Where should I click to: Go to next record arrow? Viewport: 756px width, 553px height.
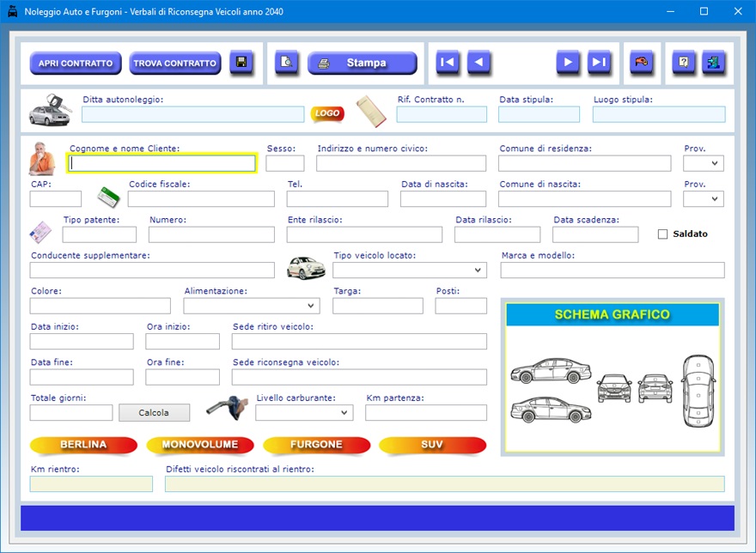568,63
